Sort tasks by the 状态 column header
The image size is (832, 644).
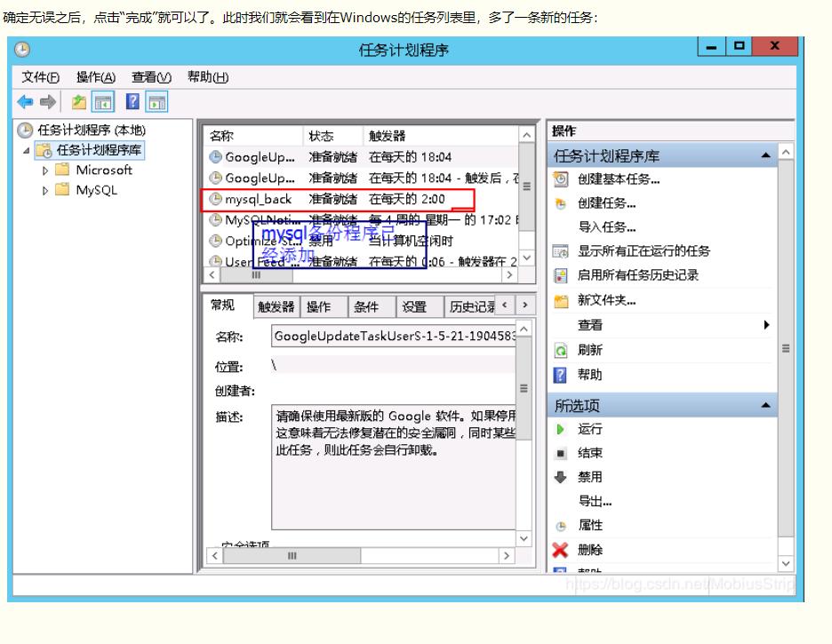[332, 136]
